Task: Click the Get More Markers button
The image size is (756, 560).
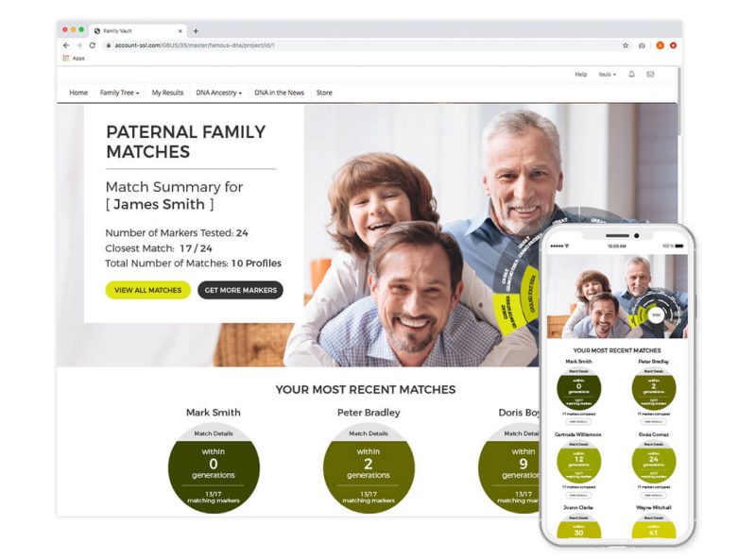Action: point(240,290)
